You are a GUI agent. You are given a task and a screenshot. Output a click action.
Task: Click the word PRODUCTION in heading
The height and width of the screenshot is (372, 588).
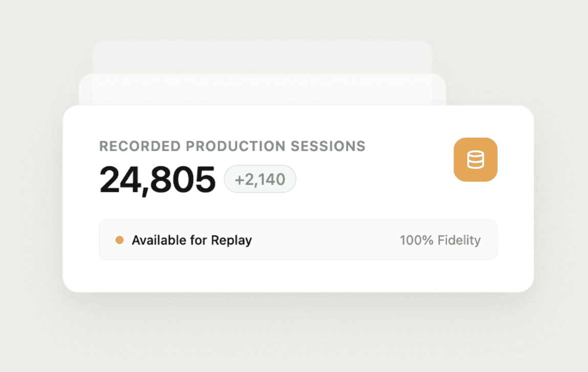tap(236, 146)
